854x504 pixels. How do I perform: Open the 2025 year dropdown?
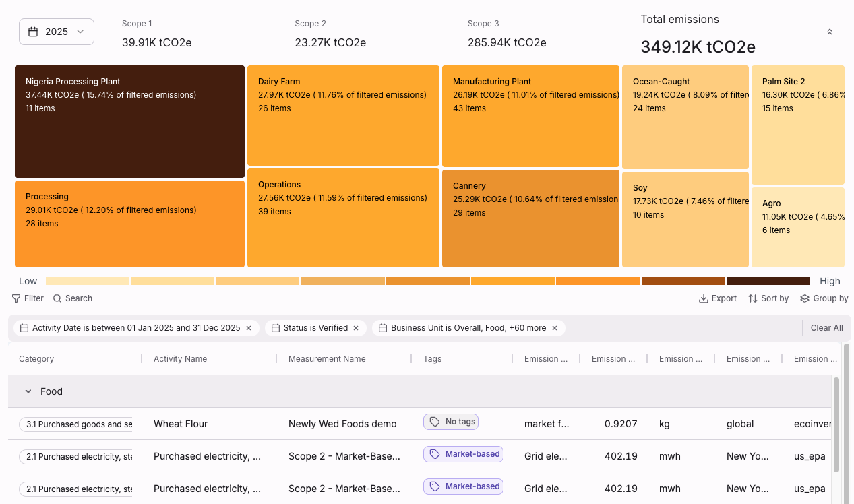(57, 32)
